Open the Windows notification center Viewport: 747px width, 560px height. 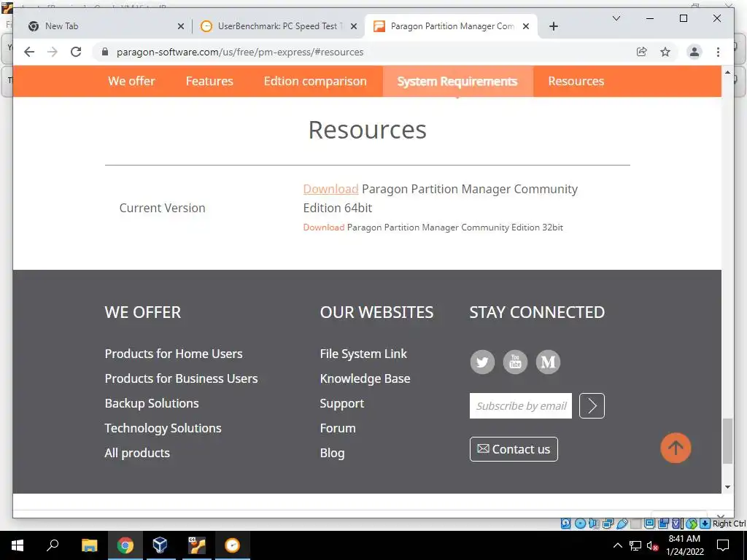[x=723, y=545]
